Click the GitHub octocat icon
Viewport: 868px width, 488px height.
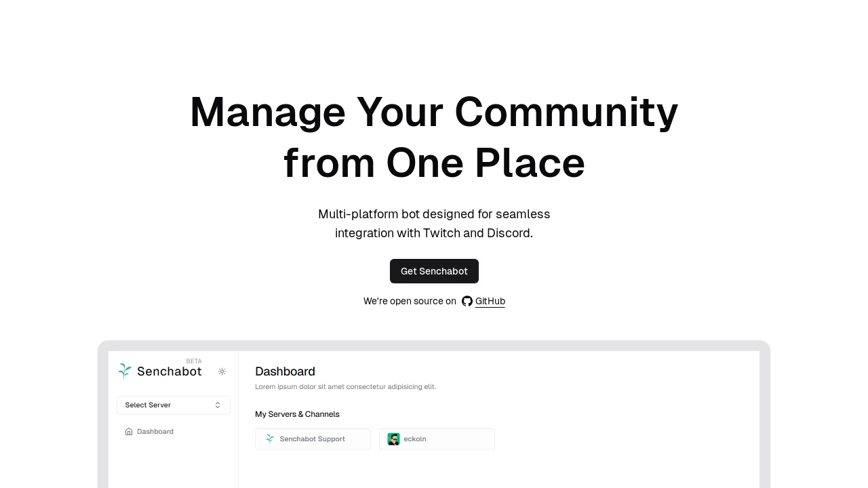point(467,301)
